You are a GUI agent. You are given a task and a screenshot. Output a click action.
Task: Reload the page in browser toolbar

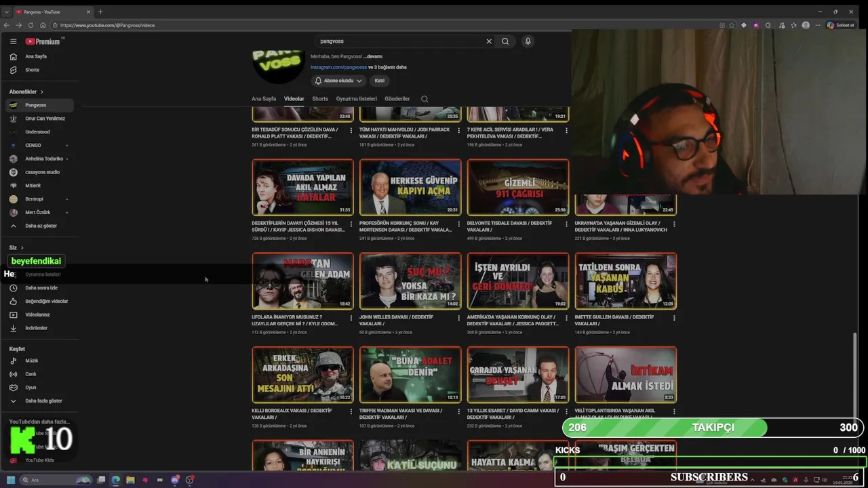31,25
